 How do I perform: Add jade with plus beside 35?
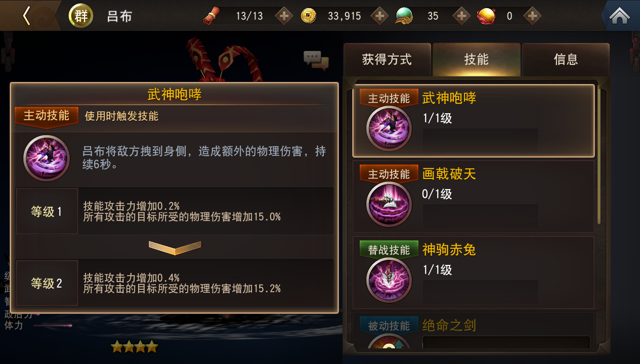click(461, 16)
